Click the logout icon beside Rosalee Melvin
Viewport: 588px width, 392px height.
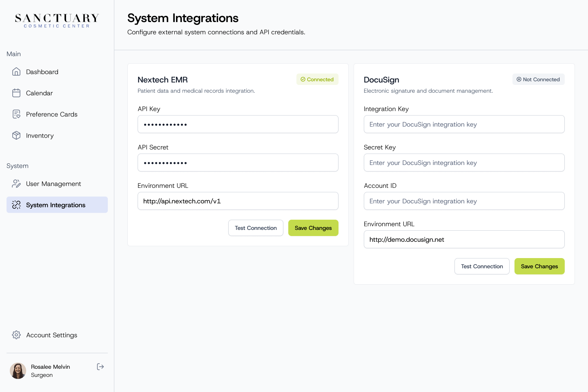[100, 367]
